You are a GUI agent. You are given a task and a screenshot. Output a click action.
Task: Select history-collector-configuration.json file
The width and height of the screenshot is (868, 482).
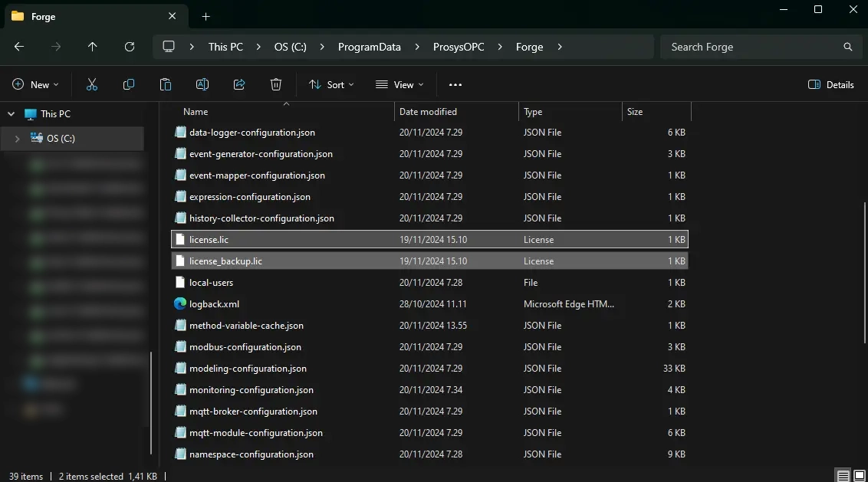pos(429,218)
